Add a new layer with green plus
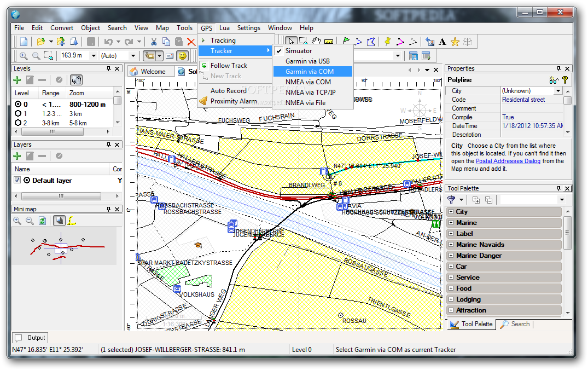Viewport: 588px width, 370px height. point(18,156)
